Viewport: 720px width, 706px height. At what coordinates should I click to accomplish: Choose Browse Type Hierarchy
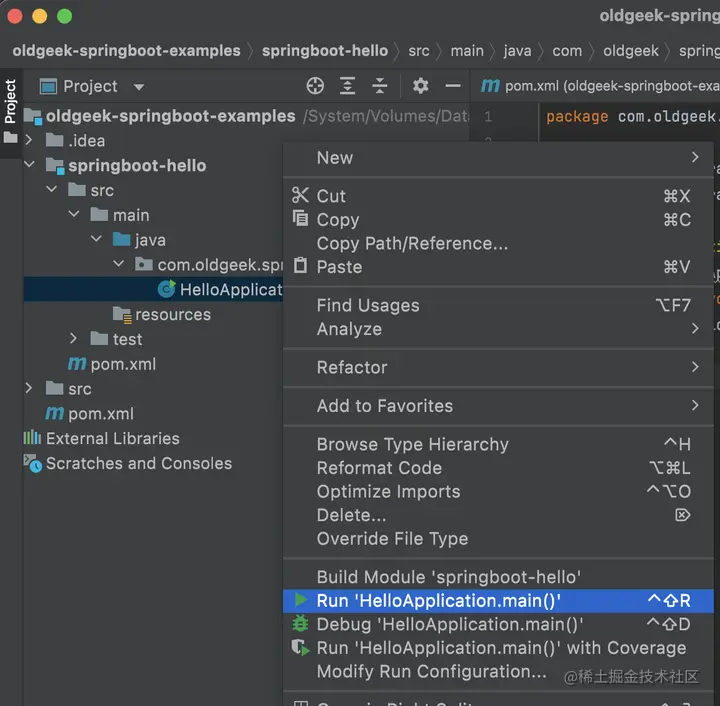pos(498,444)
